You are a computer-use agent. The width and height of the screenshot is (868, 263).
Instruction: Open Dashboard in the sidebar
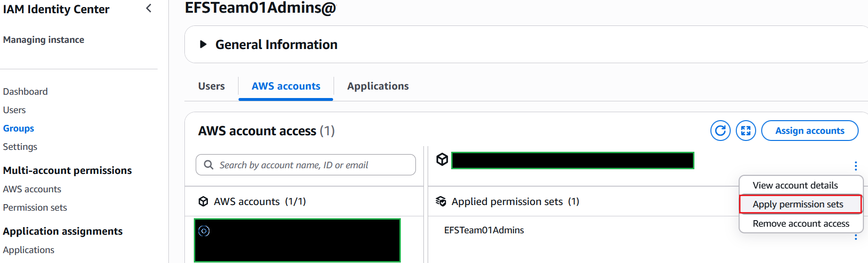coord(25,91)
